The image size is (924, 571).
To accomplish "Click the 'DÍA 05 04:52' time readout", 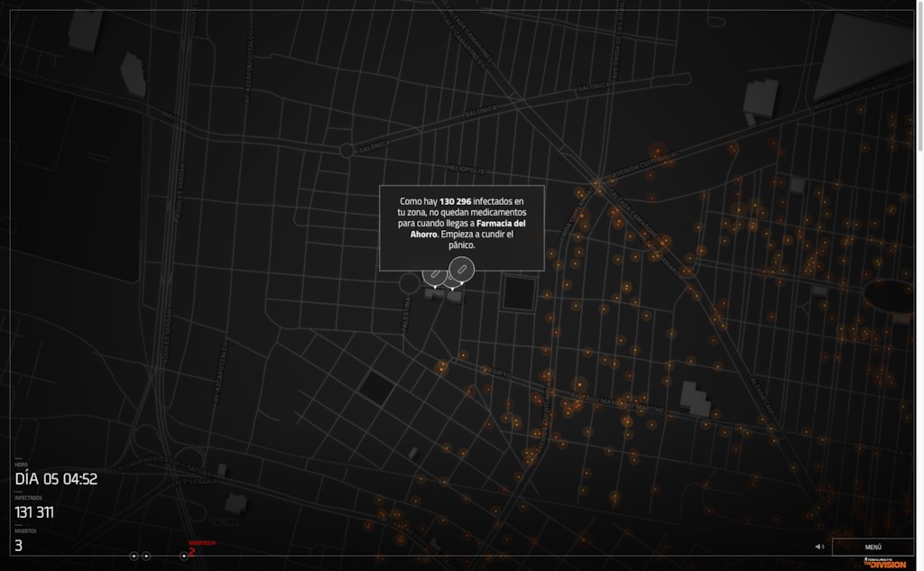I will [57, 479].
